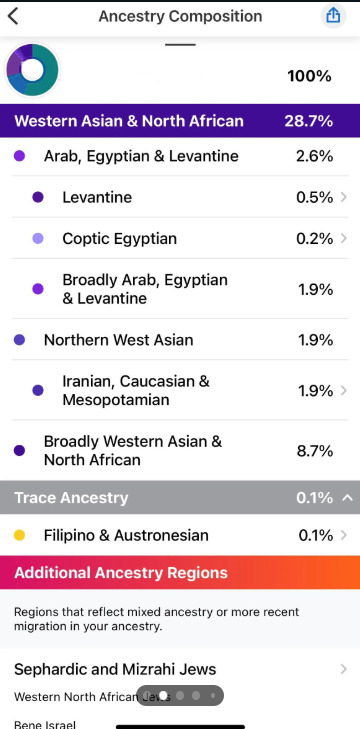Collapse the Trace Ancestry section
360x729 pixels.
pos(347,498)
